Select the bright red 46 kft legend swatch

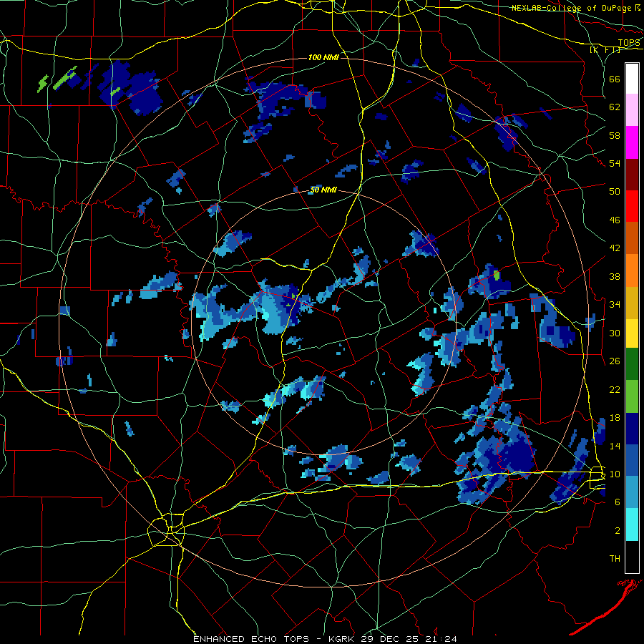632,206
